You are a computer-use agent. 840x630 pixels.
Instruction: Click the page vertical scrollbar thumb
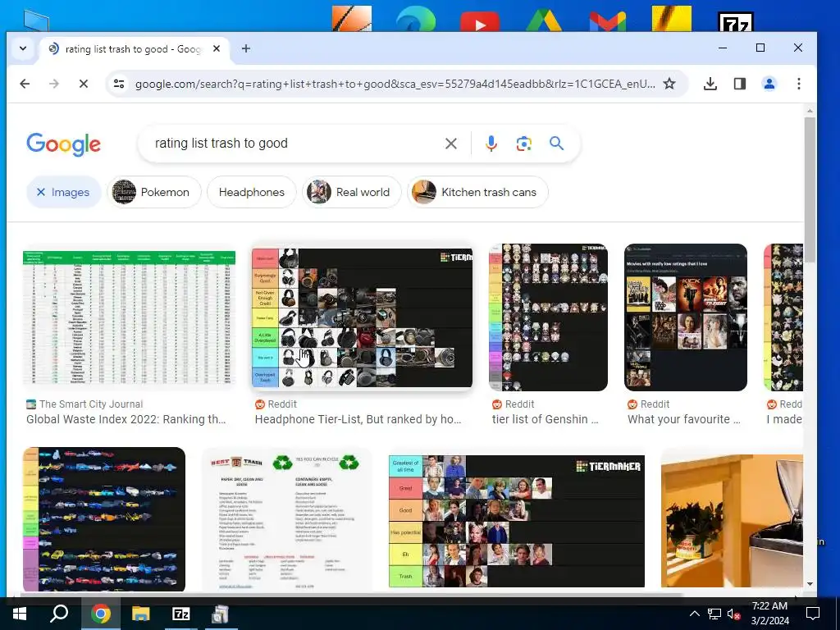coord(810,190)
